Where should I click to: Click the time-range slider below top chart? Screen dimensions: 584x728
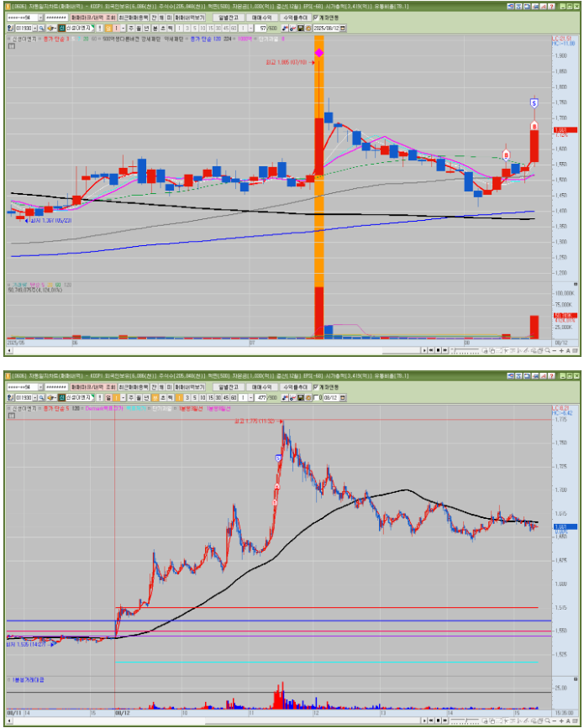465,350
